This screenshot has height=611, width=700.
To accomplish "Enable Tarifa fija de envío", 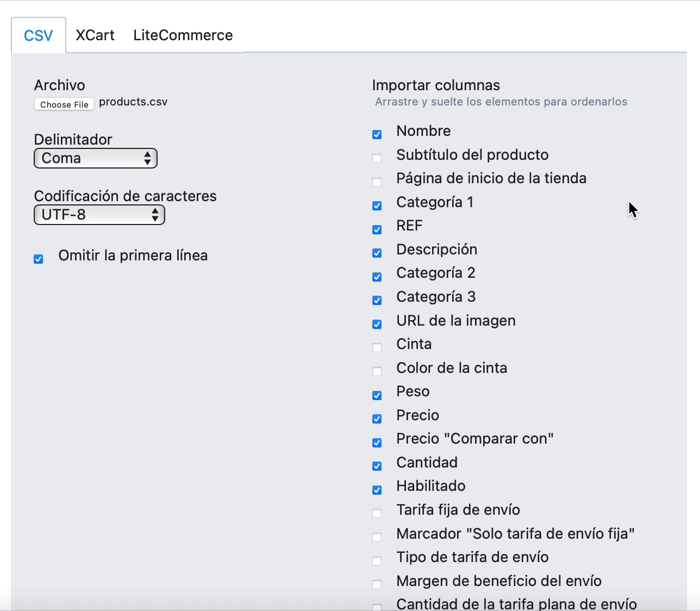I will [x=377, y=513].
